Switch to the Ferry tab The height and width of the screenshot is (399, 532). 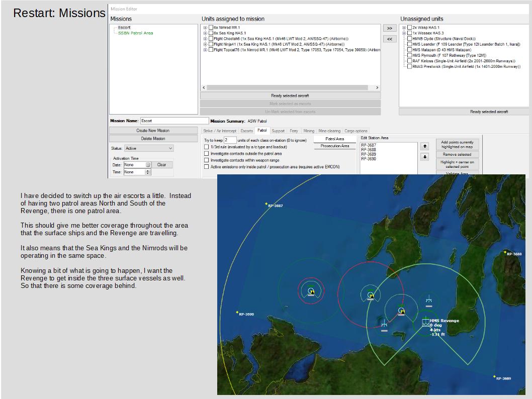294,131
